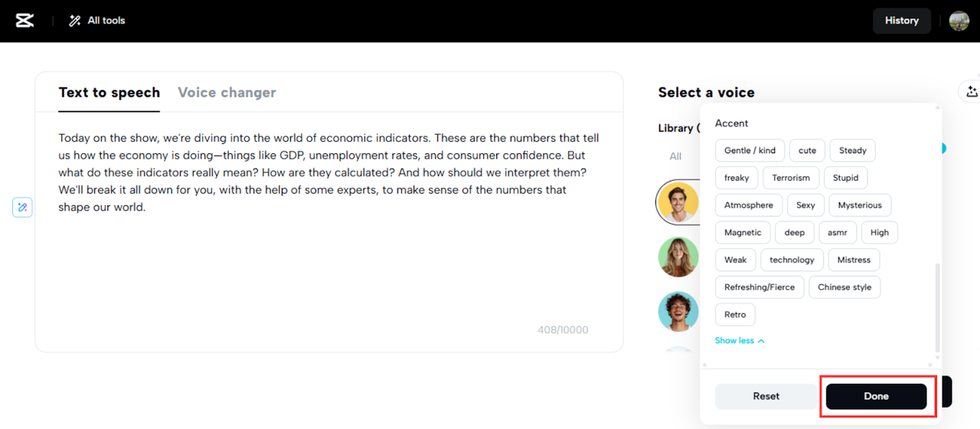The height and width of the screenshot is (429, 980).
Task: Select the Text to speech tab
Action: pos(109,93)
